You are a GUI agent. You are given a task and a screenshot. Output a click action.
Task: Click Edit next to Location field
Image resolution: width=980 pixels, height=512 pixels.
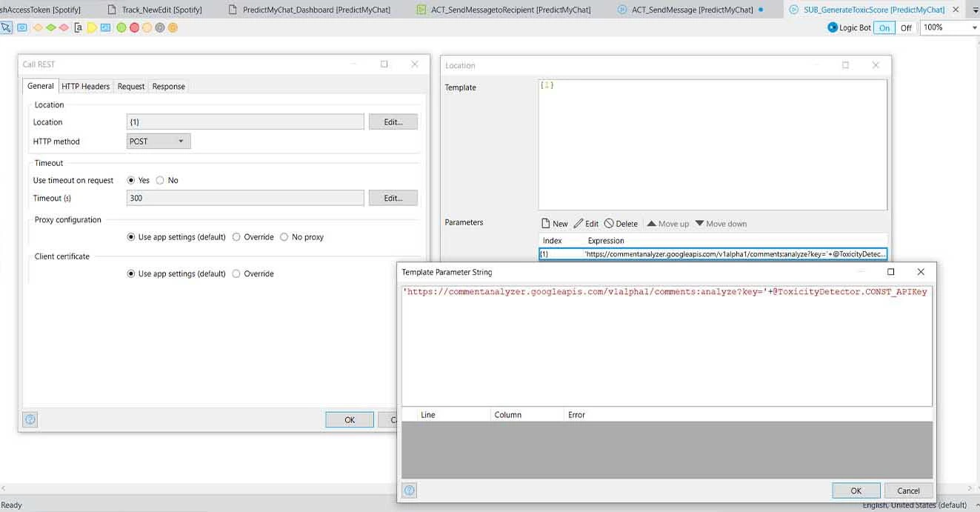[x=393, y=122]
